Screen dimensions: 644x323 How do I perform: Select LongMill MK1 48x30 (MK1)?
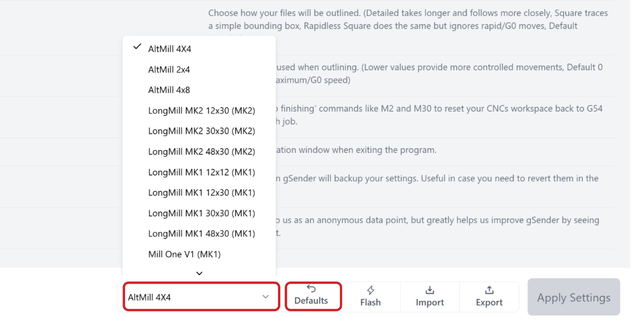click(x=201, y=234)
